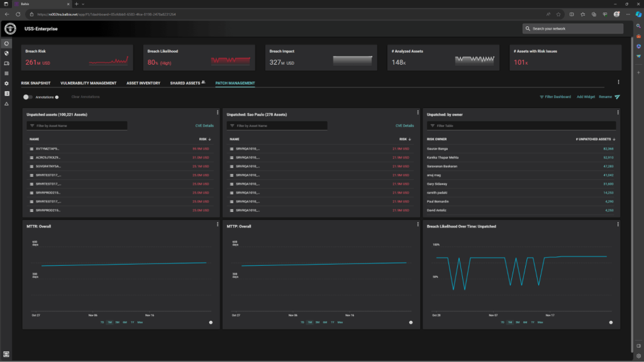Screen dimensions: 644x362
Task: Open the grid apps icon in sidebar
Action: point(6,74)
